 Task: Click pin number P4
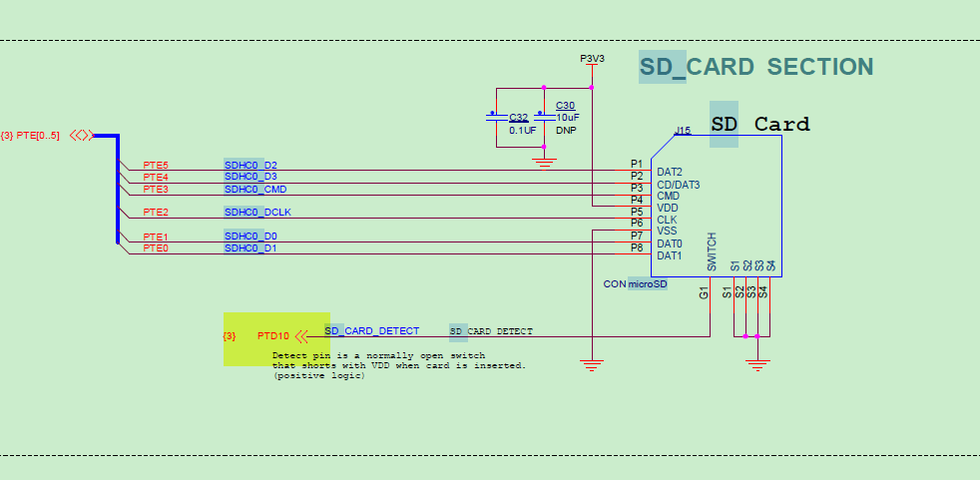(637, 200)
